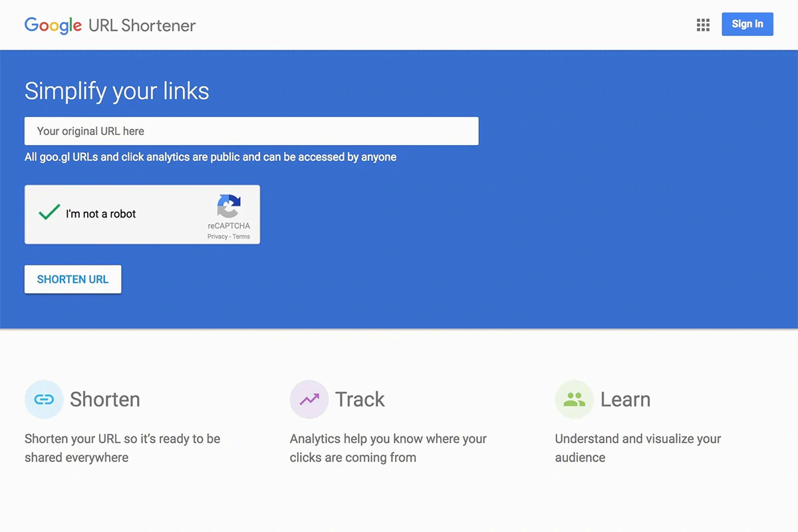798x532 pixels.
Task: Click the Shorten heading
Action: pyautogui.click(x=105, y=400)
